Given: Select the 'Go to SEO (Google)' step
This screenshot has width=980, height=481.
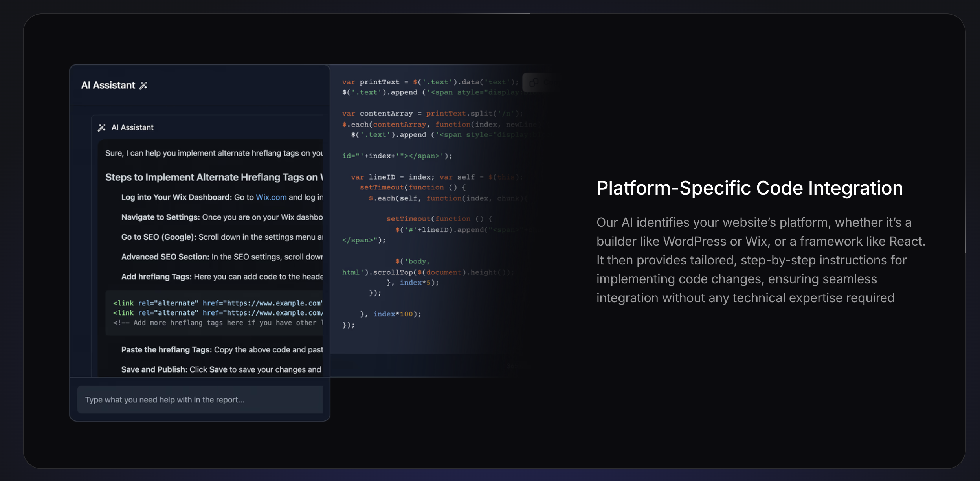Looking at the screenshot, I should pyautogui.click(x=159, y=237).
